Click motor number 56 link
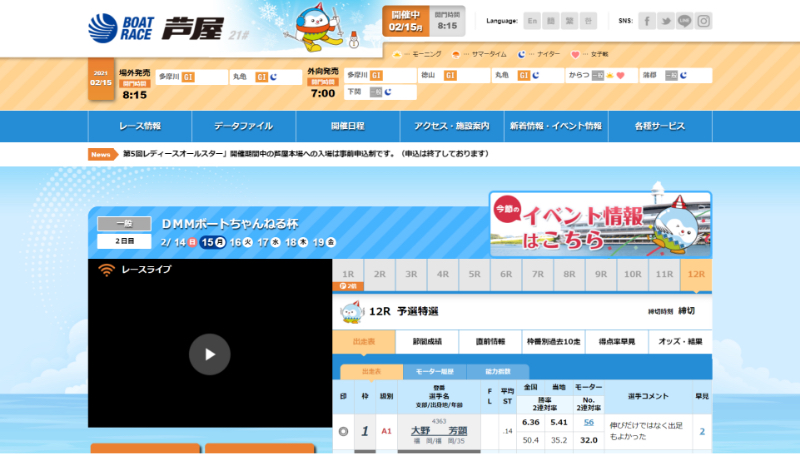 [589, 422]
